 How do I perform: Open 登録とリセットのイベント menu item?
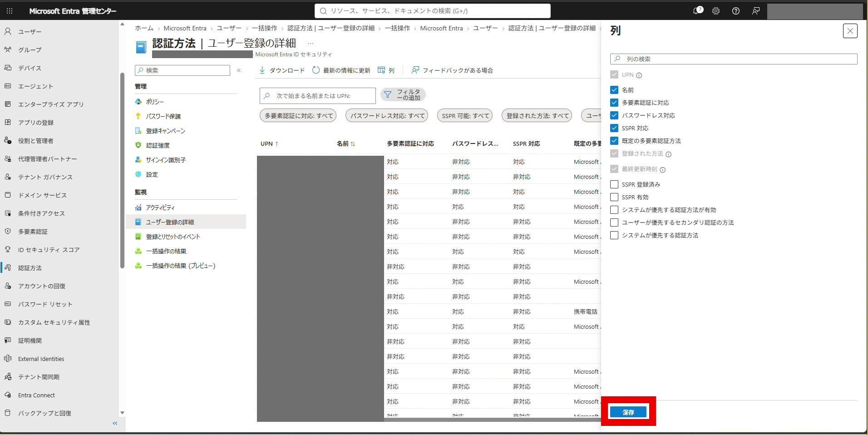click(x=173, y=237)
